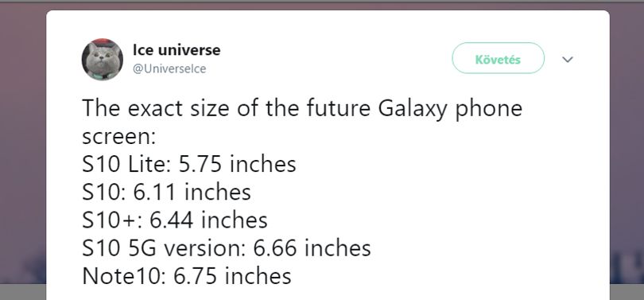Click the tweet's first line about Galaxy phone
The width and height of the screenshot is (644, 300).
click(302, 109)
